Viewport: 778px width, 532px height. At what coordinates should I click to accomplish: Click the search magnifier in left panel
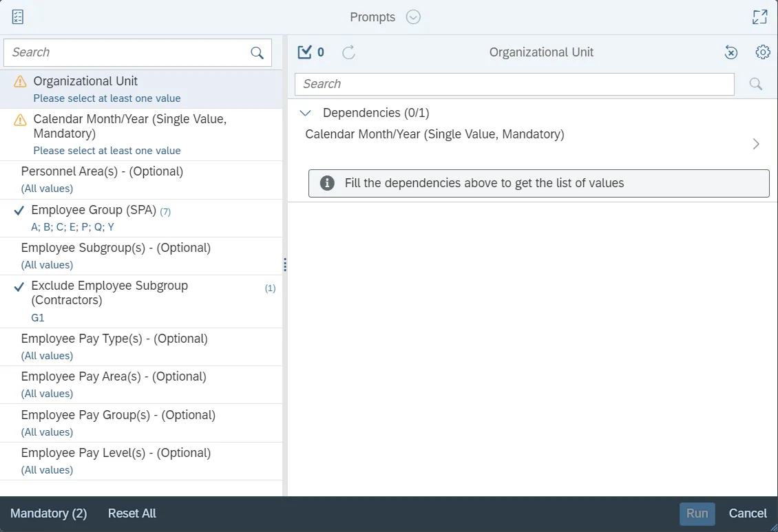257,53
